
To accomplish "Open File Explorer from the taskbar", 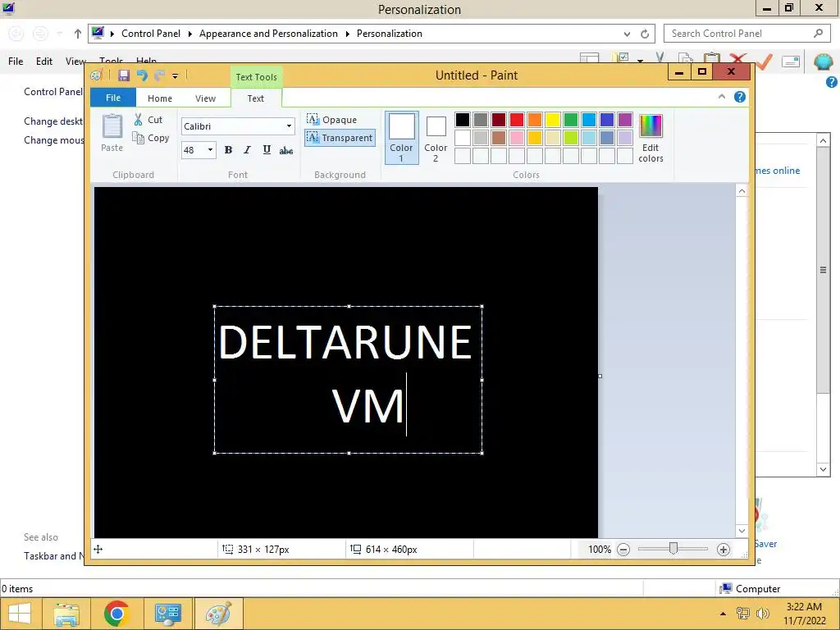I will [66, 614].
